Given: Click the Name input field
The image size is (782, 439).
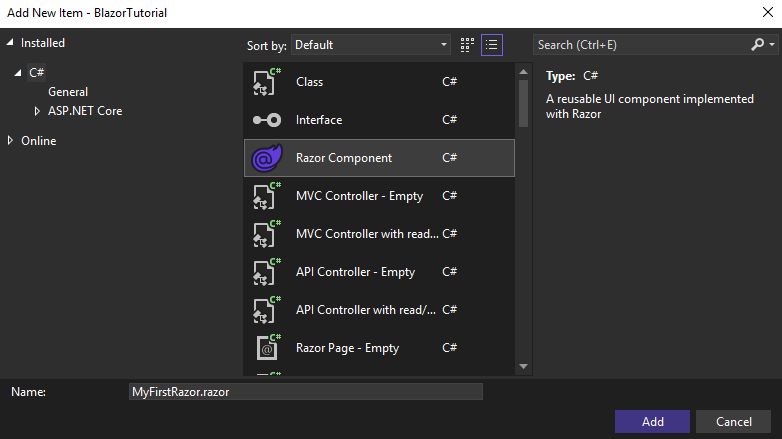Looking at the screenshot, I should (306, 392).
